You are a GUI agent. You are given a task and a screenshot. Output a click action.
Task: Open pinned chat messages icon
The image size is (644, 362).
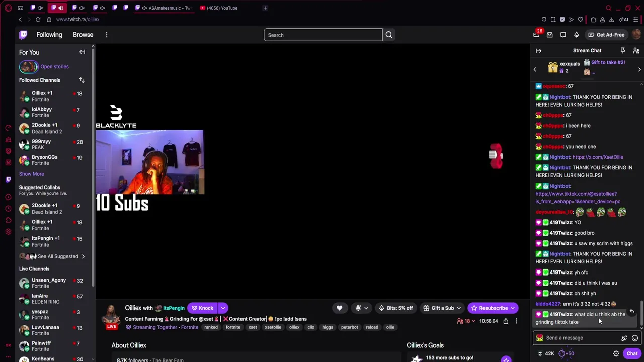click(623, 50)
